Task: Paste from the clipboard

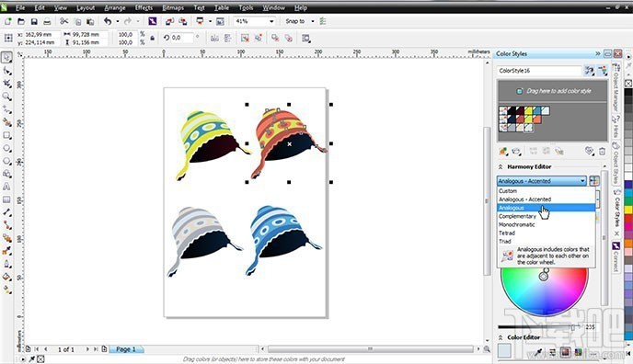Action: 90,21
